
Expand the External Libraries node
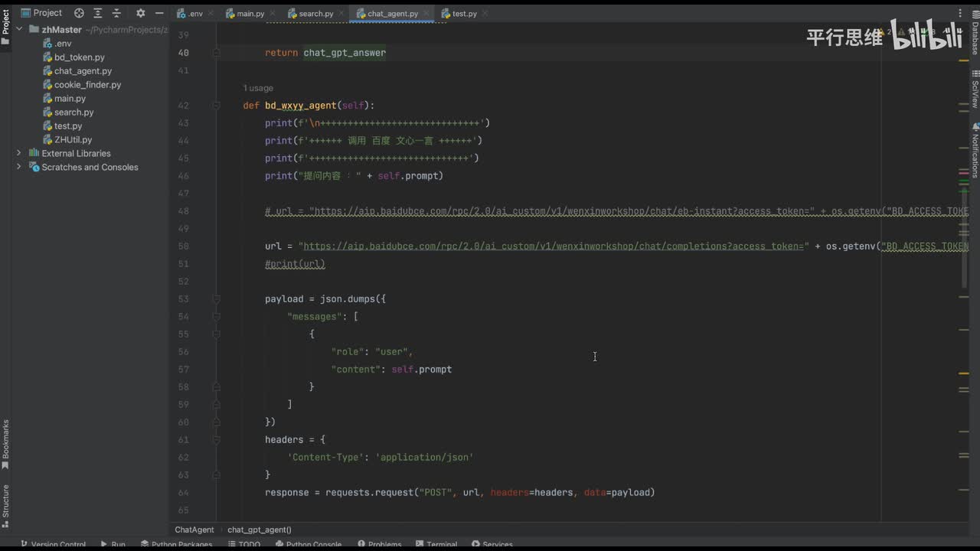coord(19,153)
